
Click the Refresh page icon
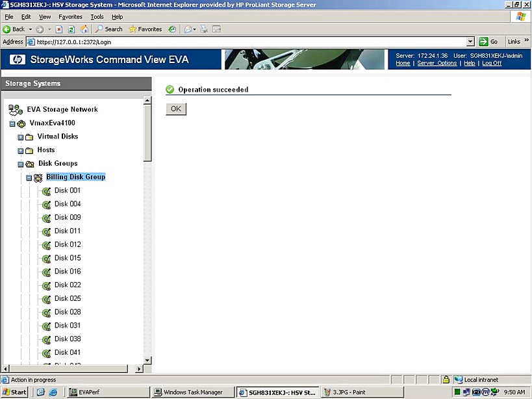click(x=71, y=29)
